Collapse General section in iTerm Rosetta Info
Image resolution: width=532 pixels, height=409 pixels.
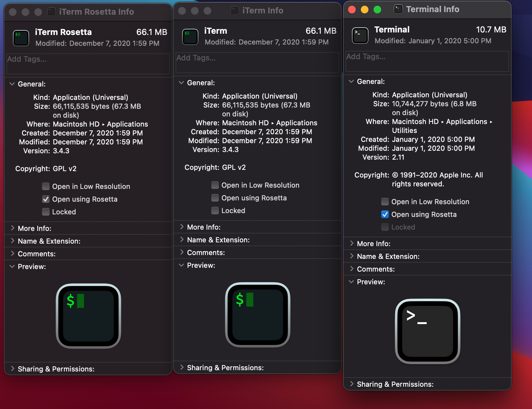(x=12, y=84)
